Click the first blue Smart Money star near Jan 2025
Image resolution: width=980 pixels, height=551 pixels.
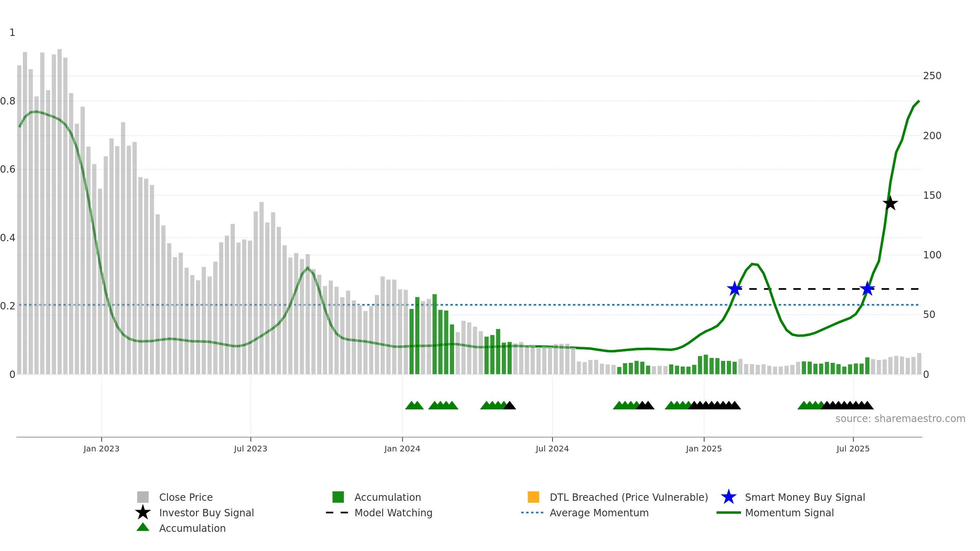pyautogui.click(x=735, y=289)
